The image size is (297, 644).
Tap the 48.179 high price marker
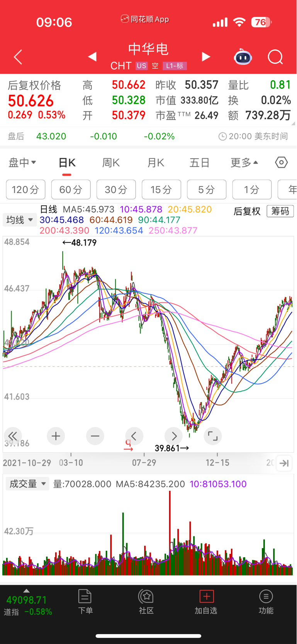pos(80,243)
